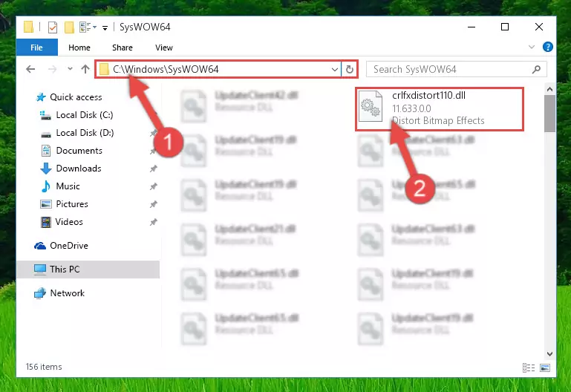Switch to details view icon in status bar

[529, 368]
